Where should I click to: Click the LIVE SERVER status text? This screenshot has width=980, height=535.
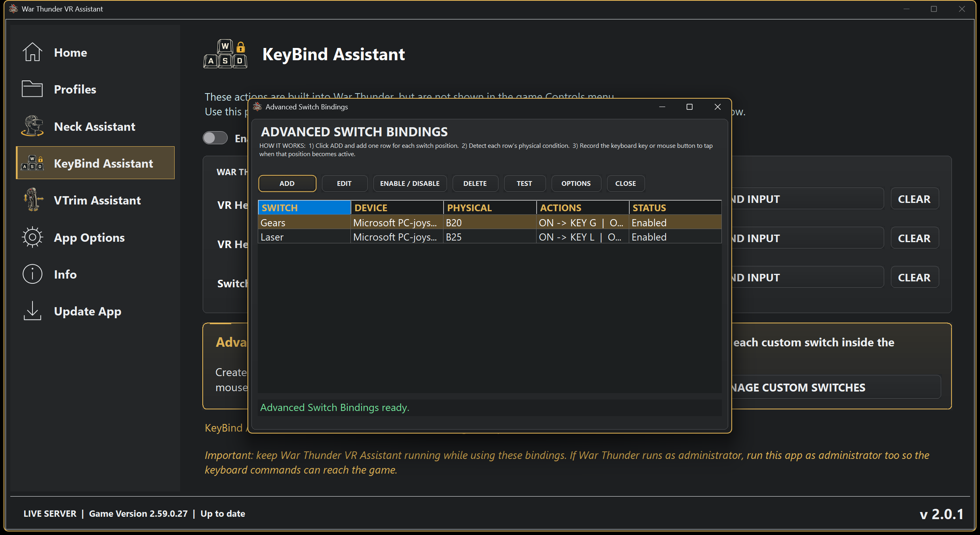(50, 513)
